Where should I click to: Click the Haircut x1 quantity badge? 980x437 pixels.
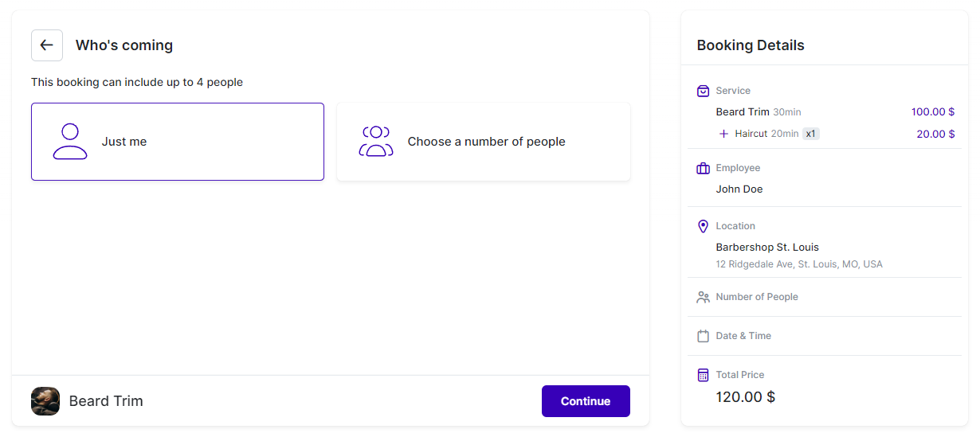(x=810, y=134)
